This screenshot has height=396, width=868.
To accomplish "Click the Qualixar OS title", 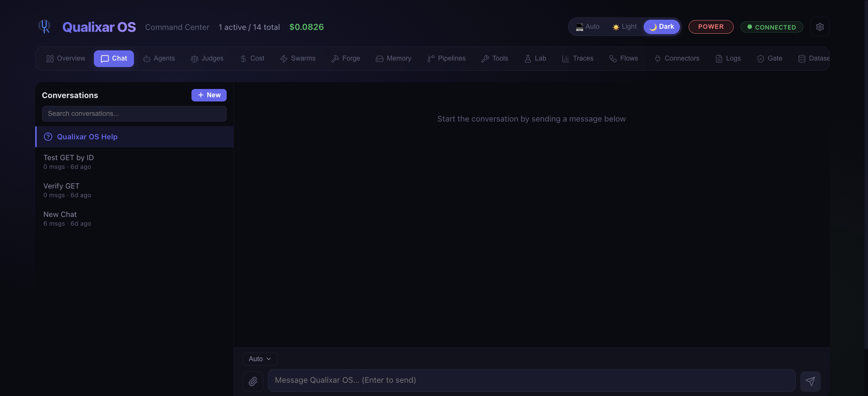I will [99, 27].
